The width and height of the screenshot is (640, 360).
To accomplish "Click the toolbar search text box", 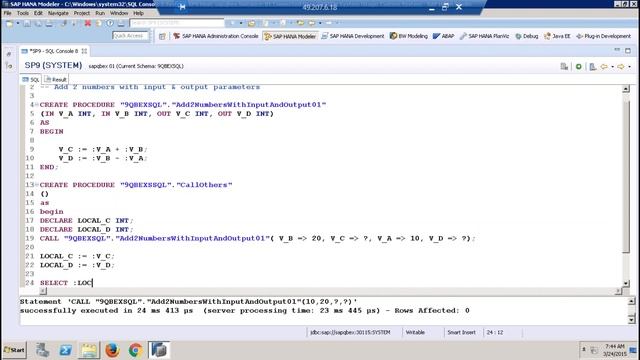I will pyautogui.click(x=177, y=23).
